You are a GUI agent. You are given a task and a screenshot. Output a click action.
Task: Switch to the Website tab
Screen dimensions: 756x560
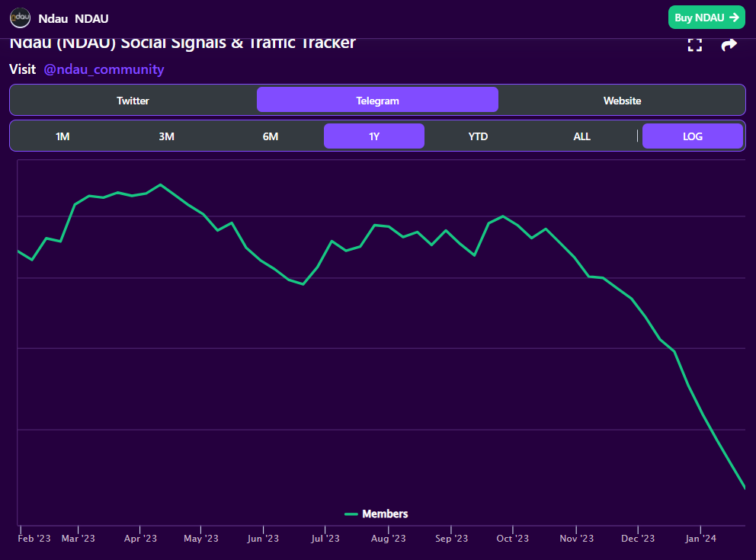622,101
